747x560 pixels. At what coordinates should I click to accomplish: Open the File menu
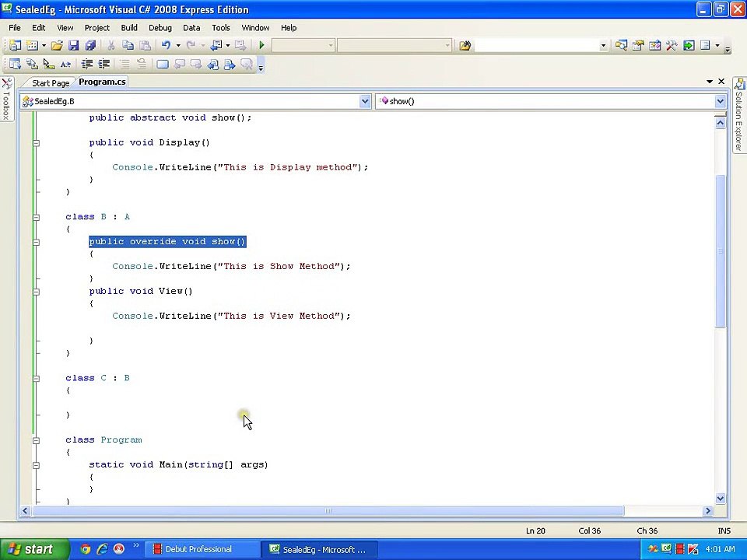(x=15, y=28)
